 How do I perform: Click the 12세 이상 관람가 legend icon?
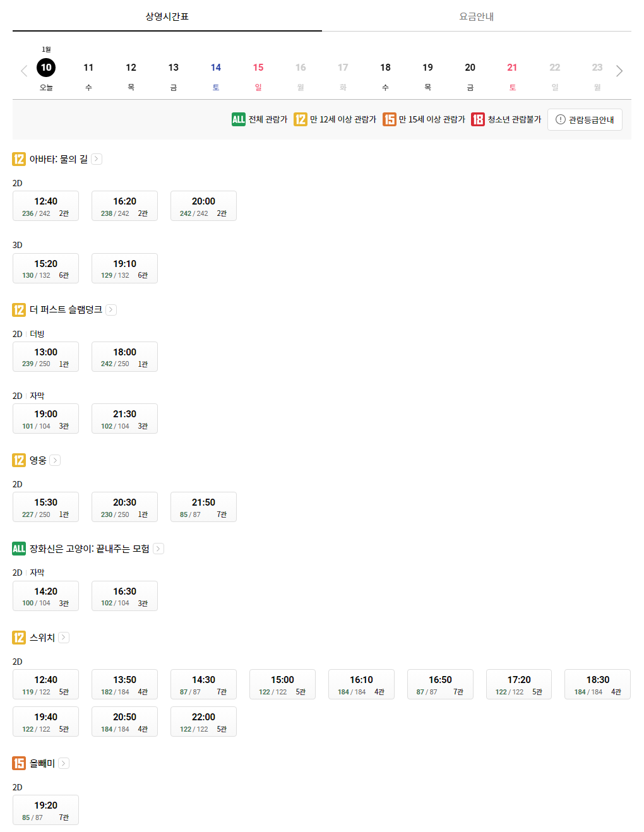pyautogui.click(x=301, y=119)
